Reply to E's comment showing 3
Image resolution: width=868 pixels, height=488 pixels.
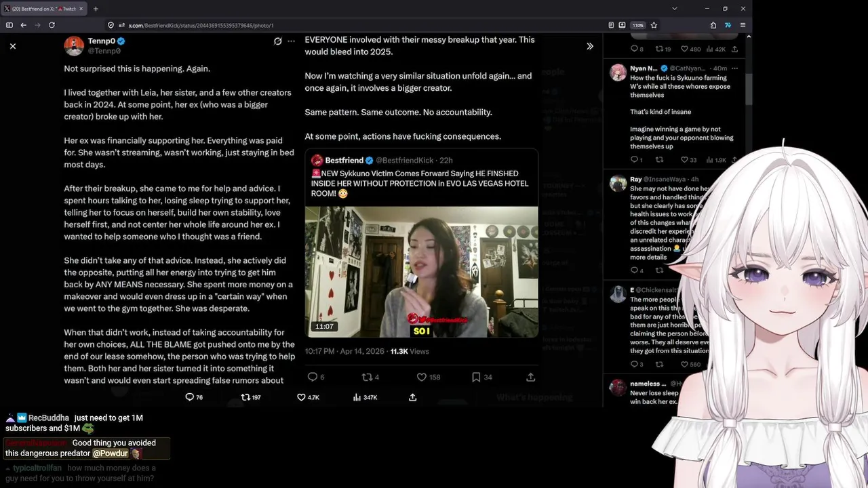[637, 364]
